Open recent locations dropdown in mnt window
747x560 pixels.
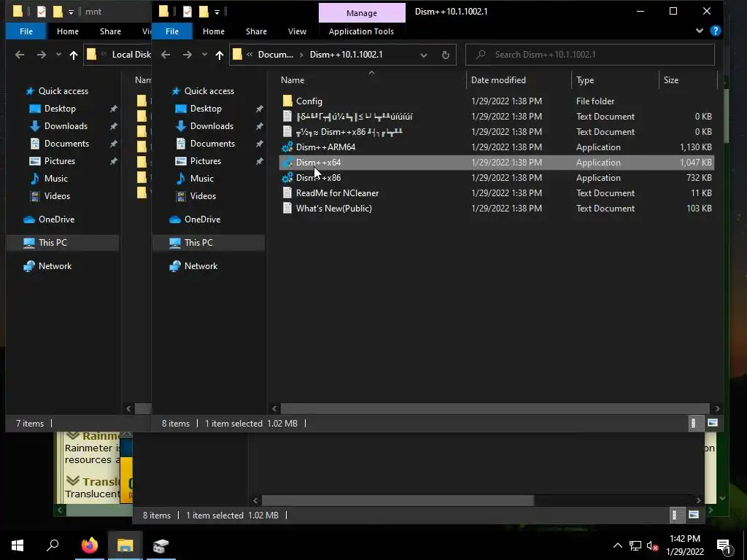pos(58,55)
